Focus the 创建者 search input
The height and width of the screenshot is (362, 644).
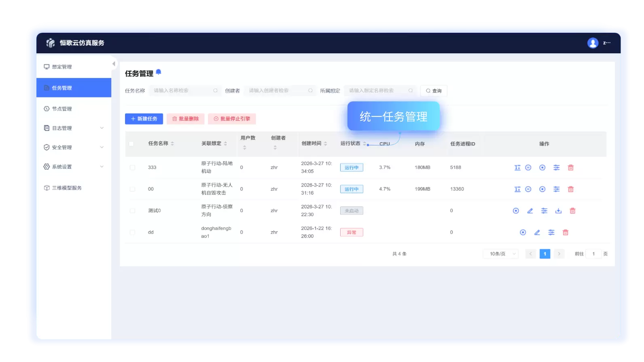(280, 90)
